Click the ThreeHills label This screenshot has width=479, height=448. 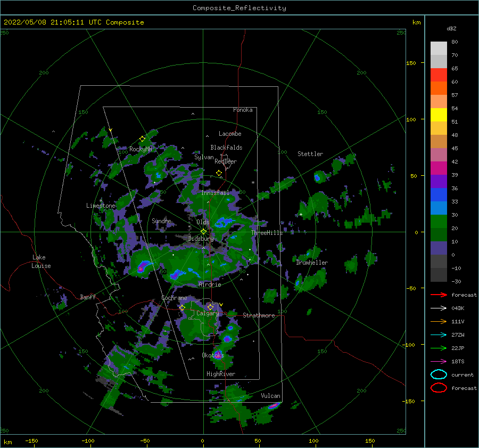click(267, 233)
